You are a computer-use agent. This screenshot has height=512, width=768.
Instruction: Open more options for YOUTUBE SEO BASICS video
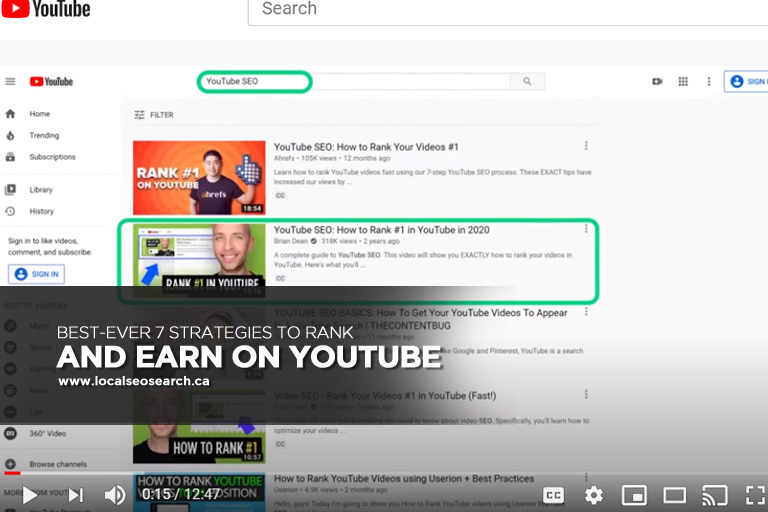pos(586,312)
